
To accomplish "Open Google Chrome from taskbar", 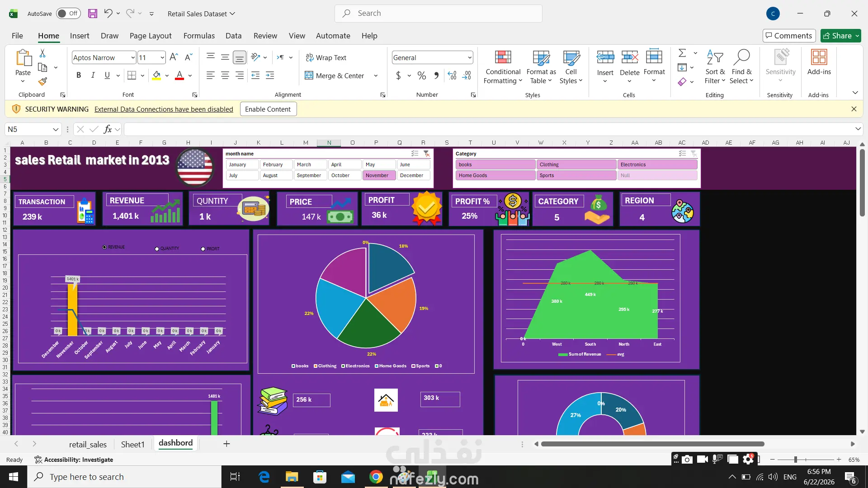I will click(376, 477).
